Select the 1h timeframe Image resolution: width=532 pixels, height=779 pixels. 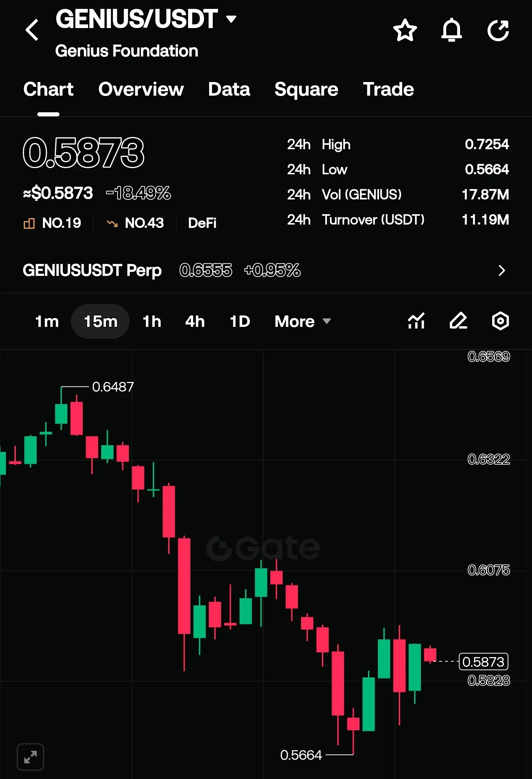(x=152, y=321)
